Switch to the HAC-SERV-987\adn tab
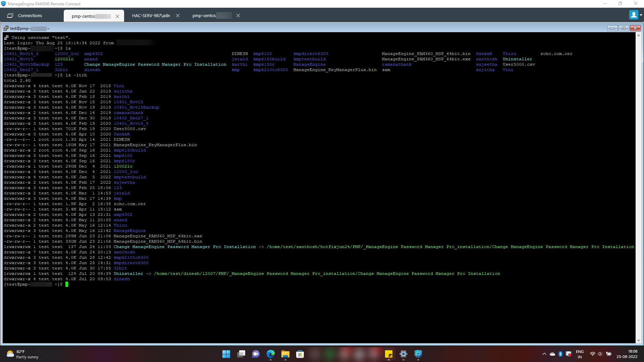 coord(151,15)
